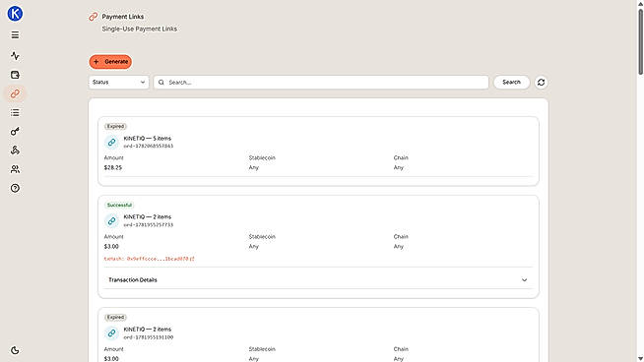Focus the Search input field
Screen dimensions: 644x362
click(321, 82)
